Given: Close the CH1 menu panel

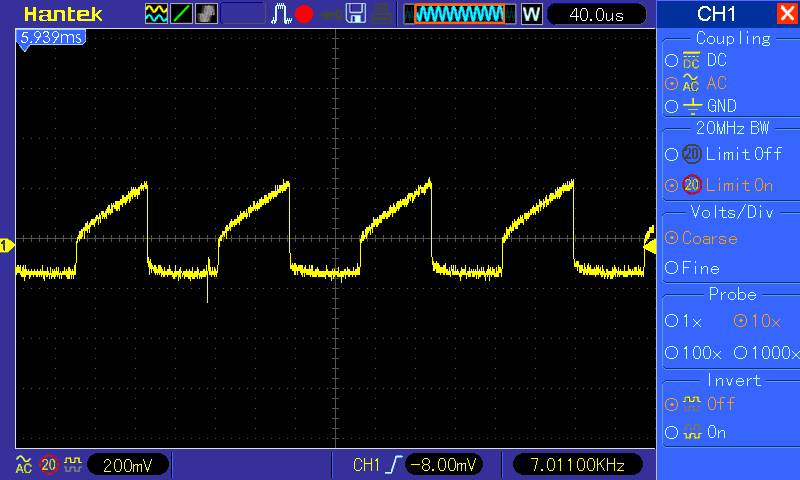Looking at the screenshot, I should (x=787, y=13).
